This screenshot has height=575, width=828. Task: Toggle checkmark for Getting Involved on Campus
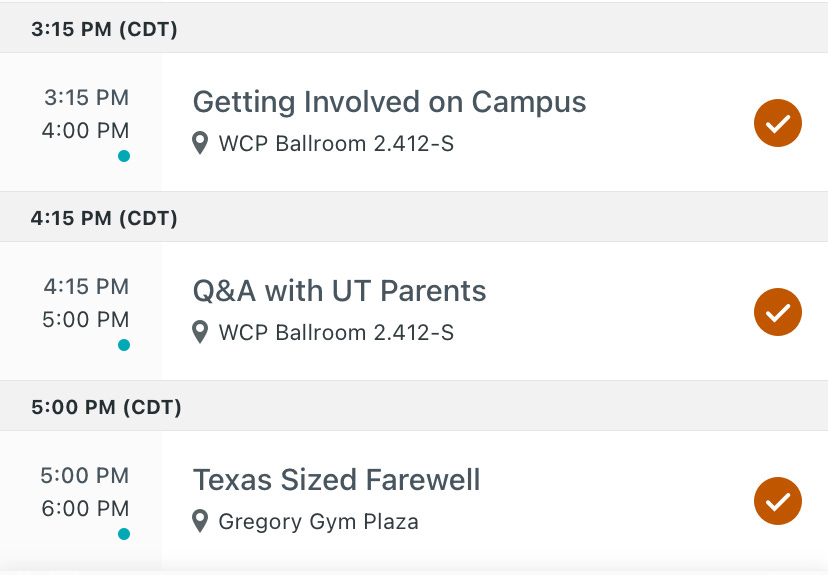[777, 123]
